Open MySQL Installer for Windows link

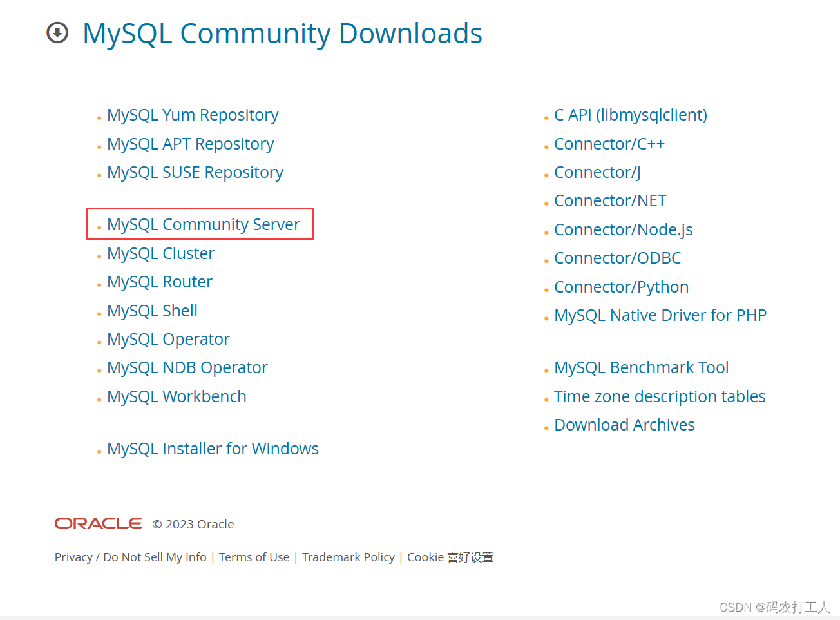[213, 449]
